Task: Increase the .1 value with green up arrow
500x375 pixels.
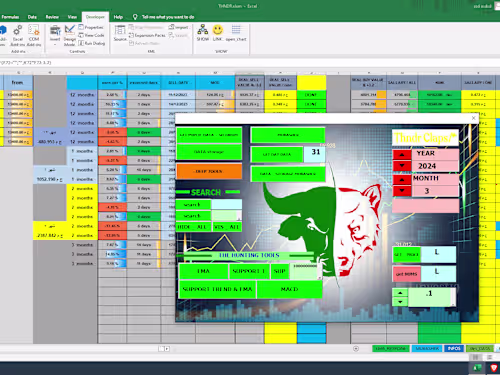Action: tap(400, 293)
